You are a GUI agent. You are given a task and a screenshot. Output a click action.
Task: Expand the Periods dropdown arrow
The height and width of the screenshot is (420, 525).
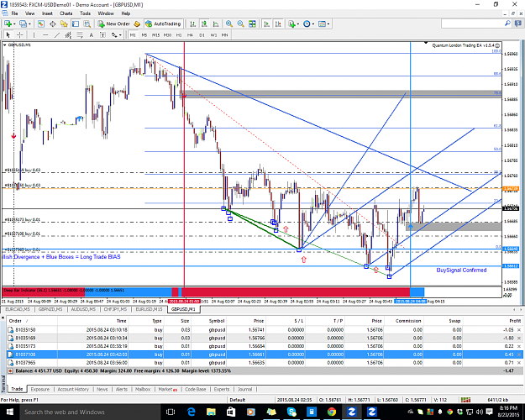coord(313,24)
